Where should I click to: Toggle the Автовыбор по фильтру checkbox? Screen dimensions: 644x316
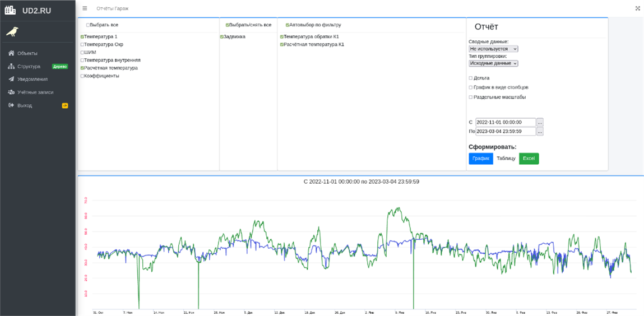(288, 25)
